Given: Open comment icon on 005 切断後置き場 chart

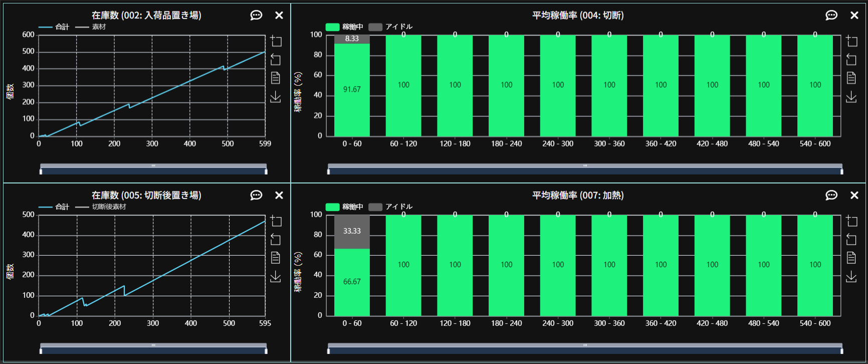Looking at the screenshot, I should pos(256,195).
